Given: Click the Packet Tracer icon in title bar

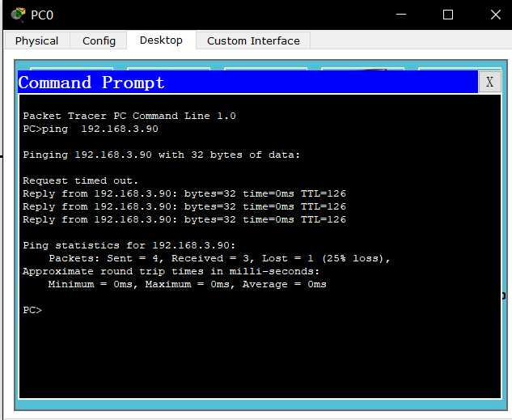Looking at the screenshot, I should click(x=18, y=15).
